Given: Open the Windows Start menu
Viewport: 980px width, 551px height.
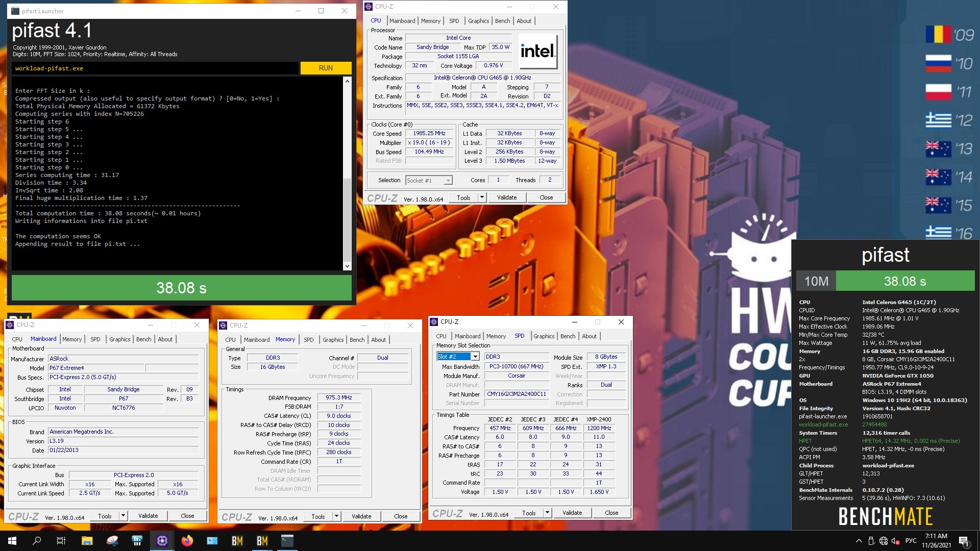Looking at the screenshot, I should (x=12, y=541).
